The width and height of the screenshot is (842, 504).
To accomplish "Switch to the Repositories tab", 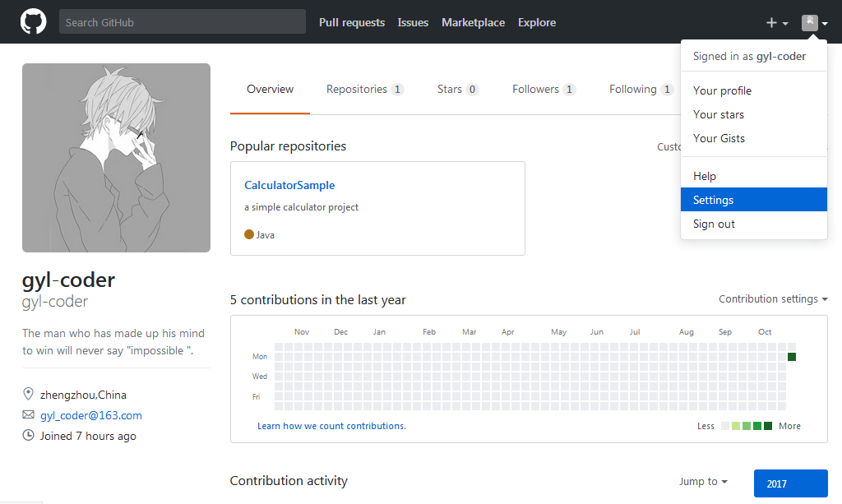I will 364,90.
